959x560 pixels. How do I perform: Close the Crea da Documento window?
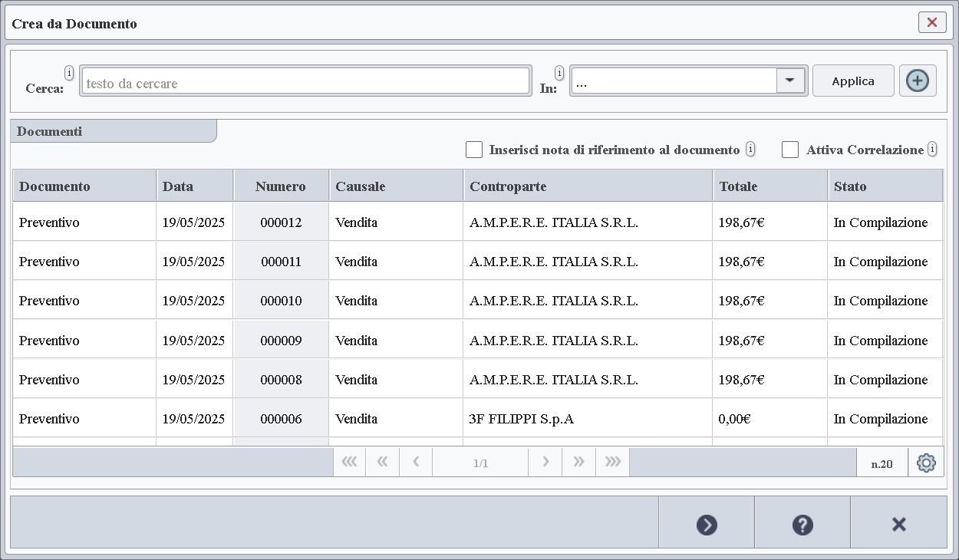pos(932,22)
